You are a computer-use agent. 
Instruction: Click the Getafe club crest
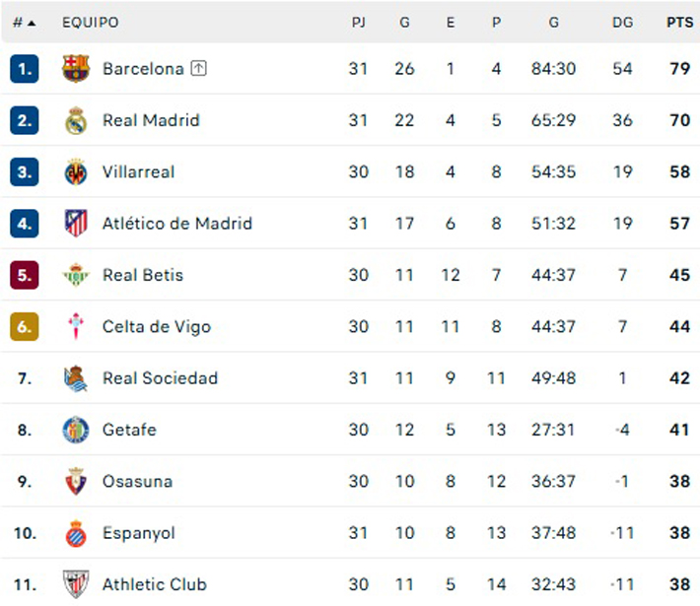pyautogui.click(x=76, y=430)
